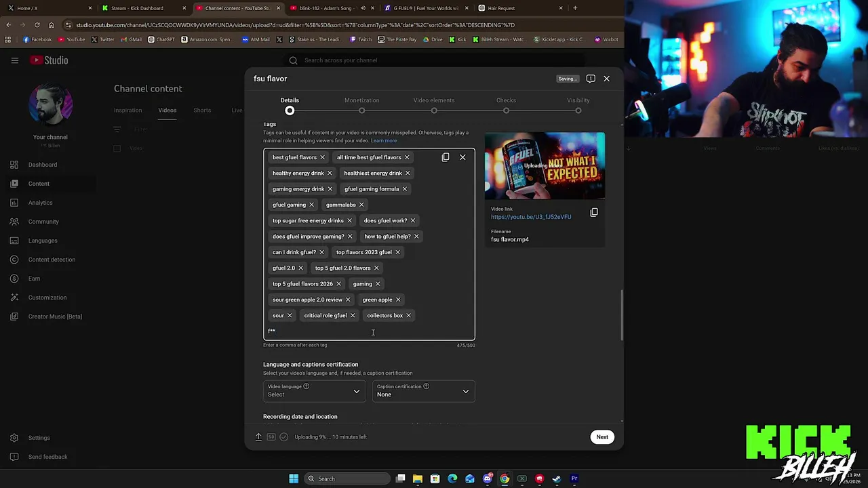
Task: Open Content in the sidebar
Action: tap(39, 184)
